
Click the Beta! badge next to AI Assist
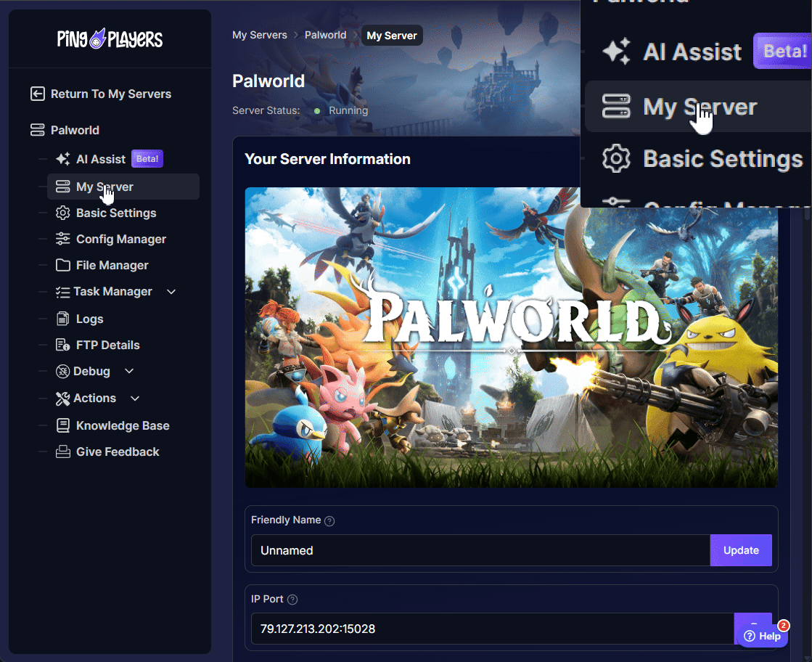[x=147, y=159]
